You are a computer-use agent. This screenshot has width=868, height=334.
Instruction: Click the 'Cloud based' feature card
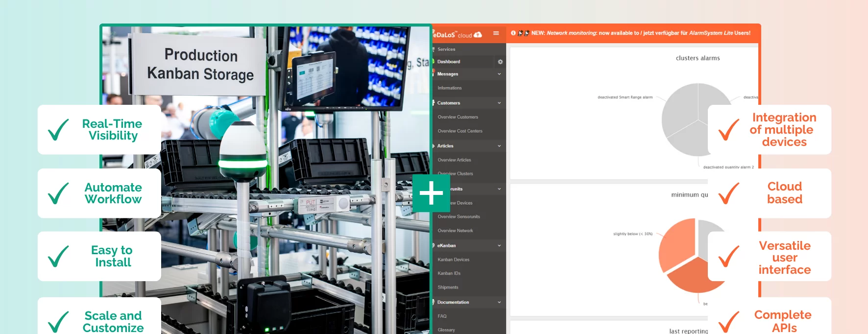tap(770, 193)
